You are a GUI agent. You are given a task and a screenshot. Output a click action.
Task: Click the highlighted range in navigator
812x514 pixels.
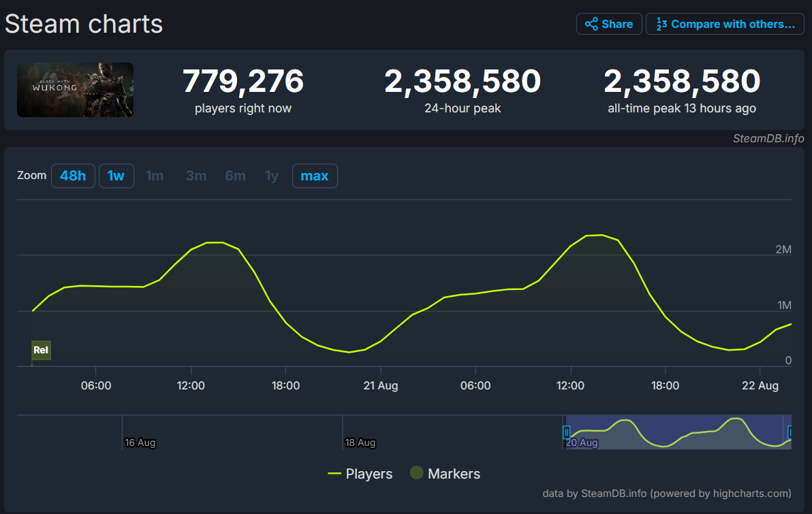[x=678, y=432]
